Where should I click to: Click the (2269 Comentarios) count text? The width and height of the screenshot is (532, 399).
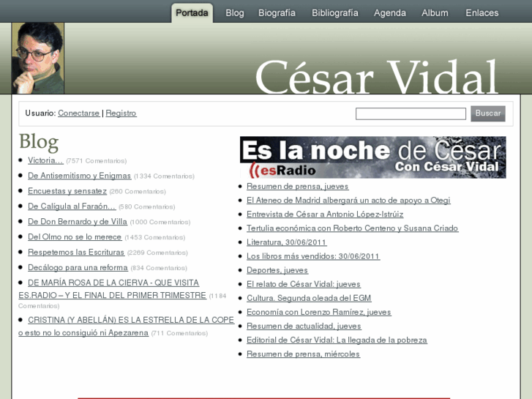[157, 253]
